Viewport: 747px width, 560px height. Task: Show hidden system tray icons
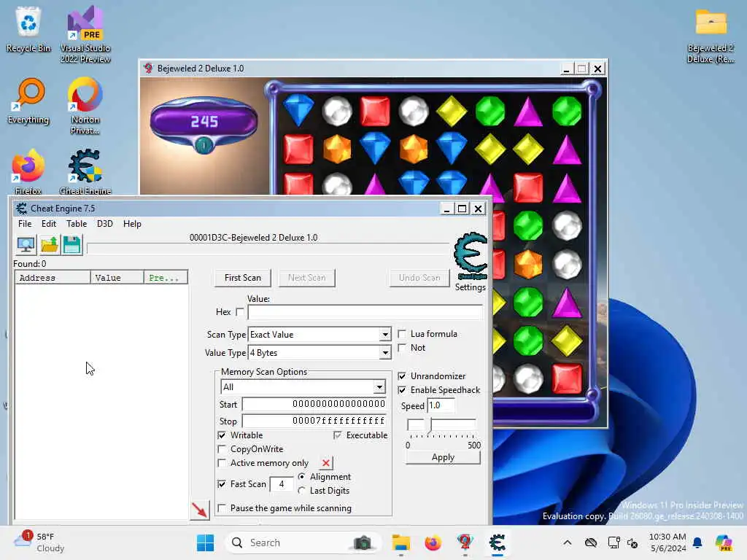[x=568, y=542]
